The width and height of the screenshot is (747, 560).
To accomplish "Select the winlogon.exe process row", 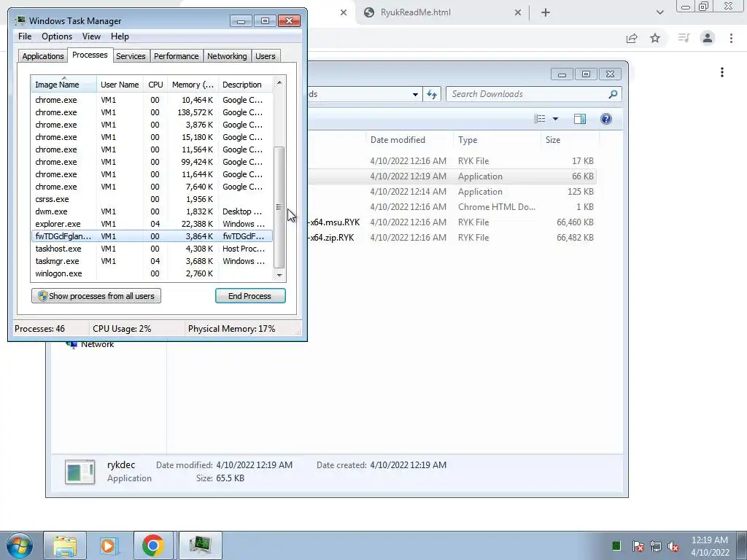I will click(152, 273).
